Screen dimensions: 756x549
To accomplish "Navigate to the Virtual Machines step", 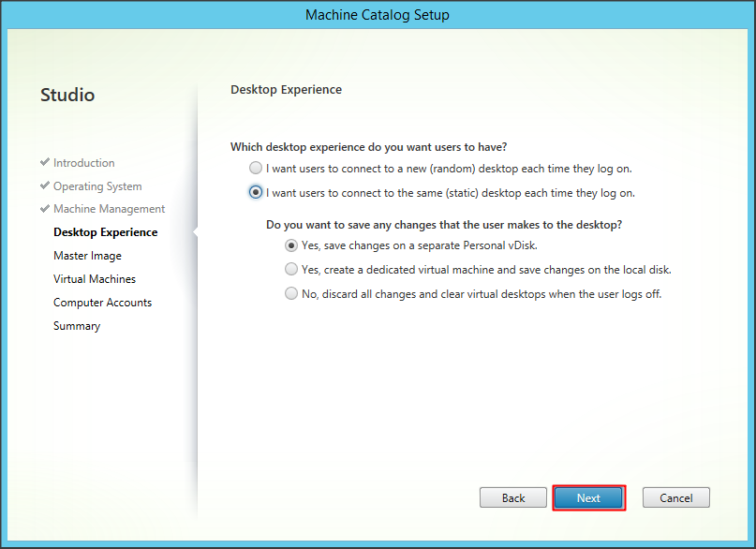I will point(95,279).
